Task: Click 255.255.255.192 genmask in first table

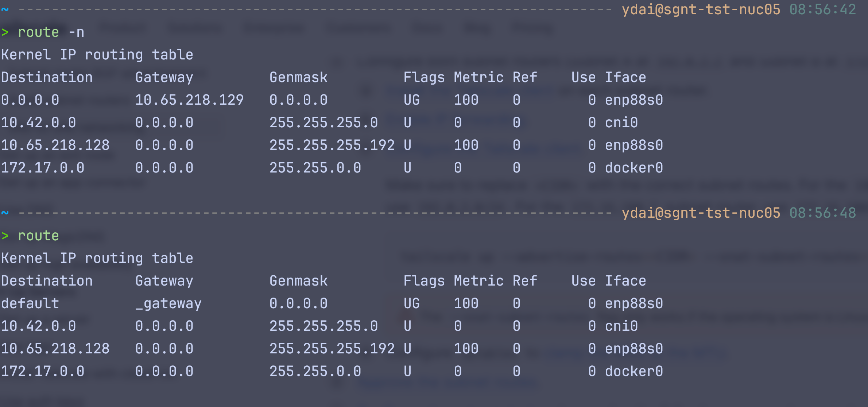Action: point(332,145)
